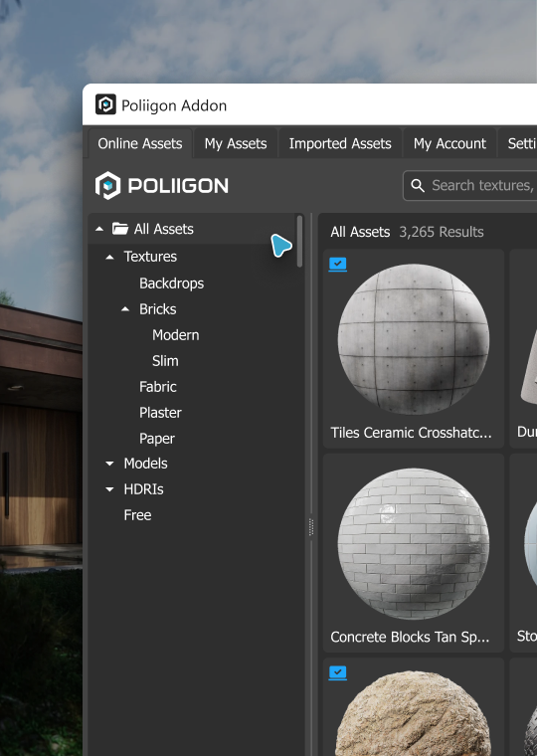Select the Tiles Ceramic Crosshatch sphere thumbnail
The image size is (537, 756).
click(414, 339)
